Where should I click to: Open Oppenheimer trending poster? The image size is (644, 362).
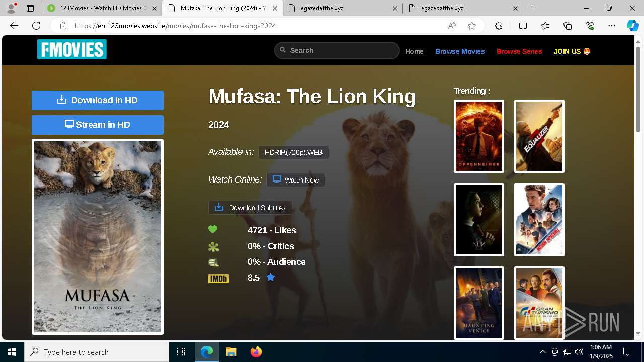(479, 136)
